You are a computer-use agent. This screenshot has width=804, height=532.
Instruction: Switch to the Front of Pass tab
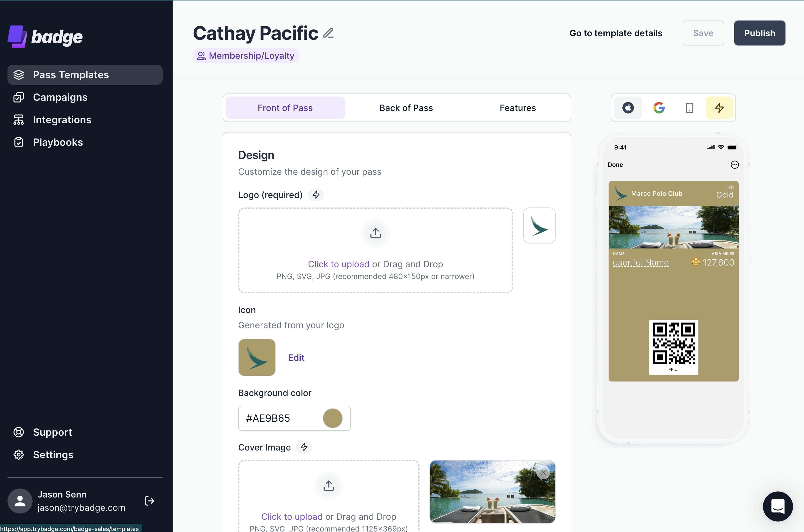click(285, 108)
